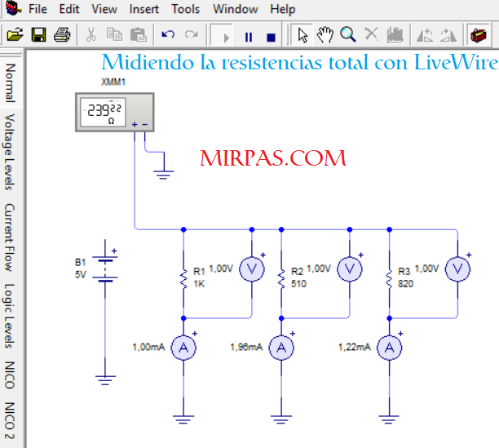Click the Cut scissors icon

(x=91, y=34)
